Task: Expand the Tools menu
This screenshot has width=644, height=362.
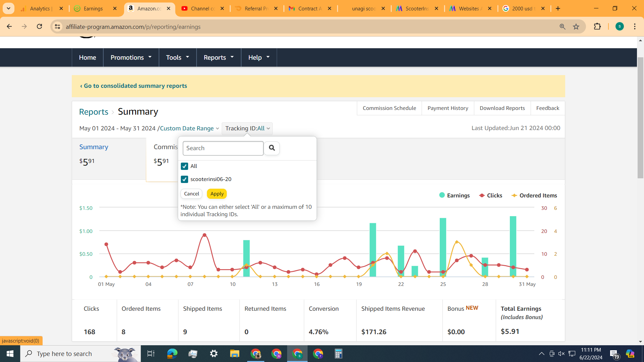Action: pos(177,57)
